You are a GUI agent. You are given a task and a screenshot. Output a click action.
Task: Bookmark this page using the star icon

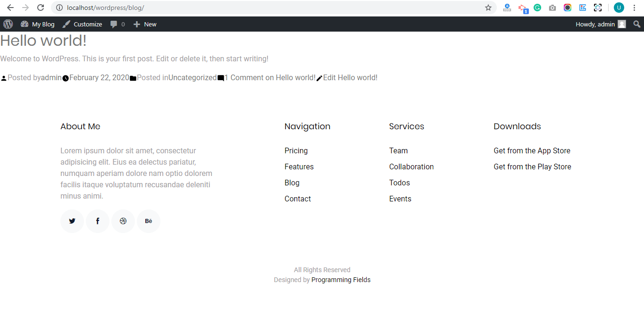488,8
